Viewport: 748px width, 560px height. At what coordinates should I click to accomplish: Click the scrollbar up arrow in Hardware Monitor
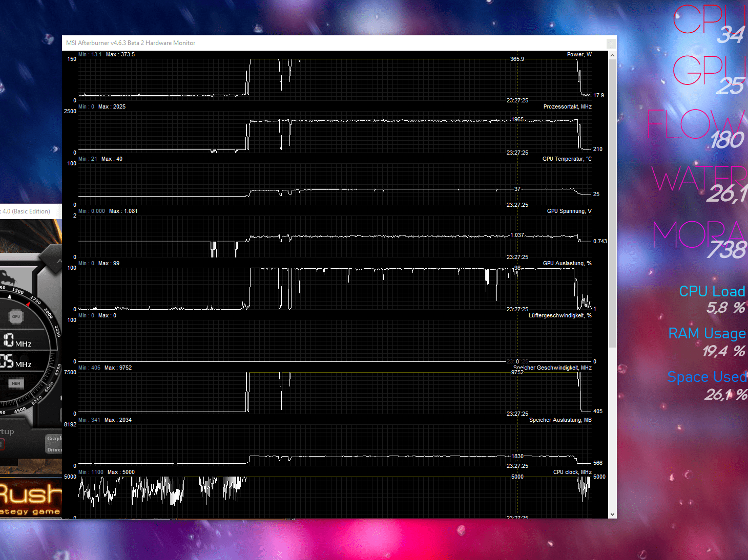612,55
